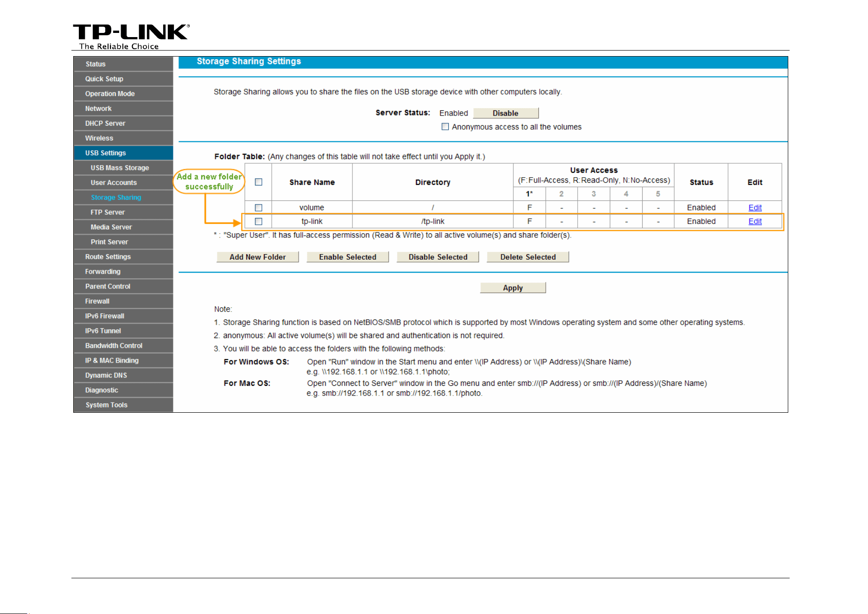Disable the storage sharing server
The width and height of the screenshot is (868, 614).
[506, 113]
